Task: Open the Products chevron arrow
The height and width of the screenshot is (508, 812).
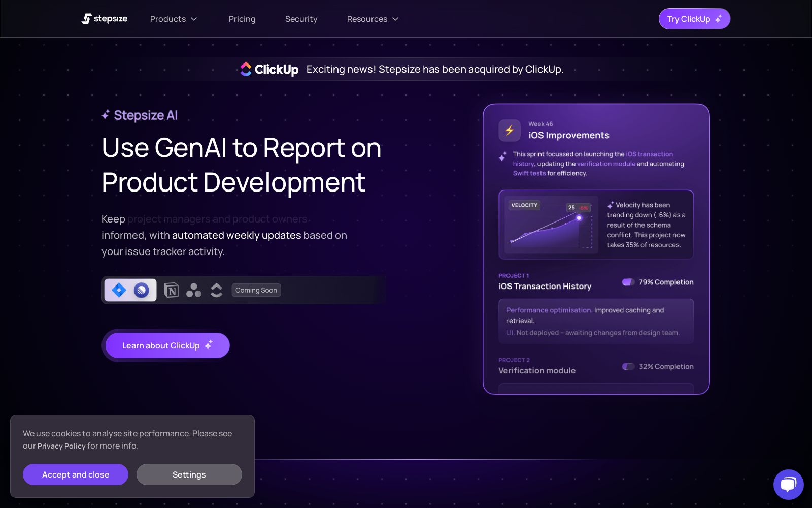Action: [x=194, y=19]
